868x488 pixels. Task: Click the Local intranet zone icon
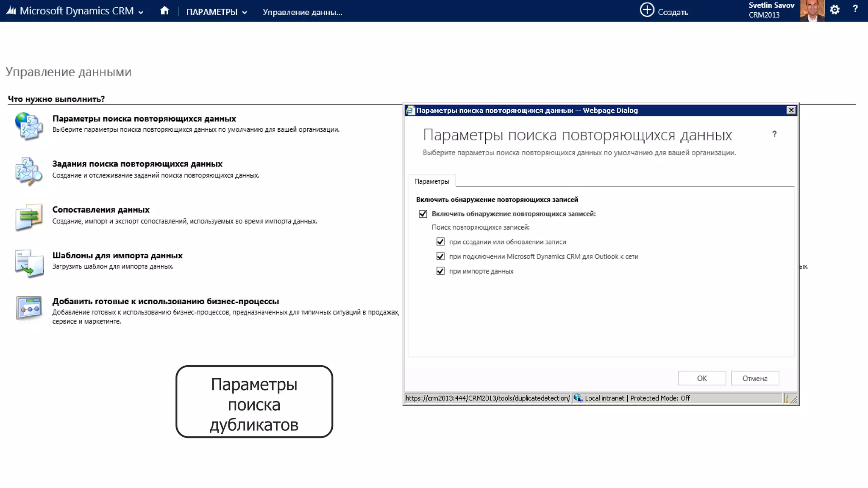(x=578, y=398)
